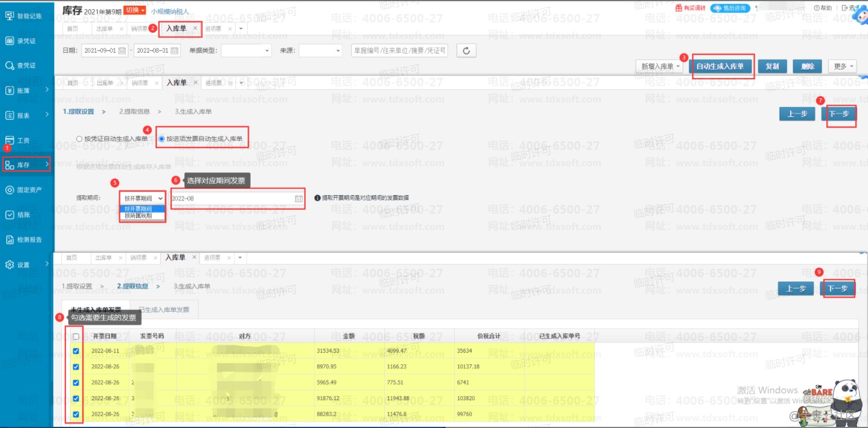
Task: Close the 入库单 tab with its X
Action: (x=196, y=28)
